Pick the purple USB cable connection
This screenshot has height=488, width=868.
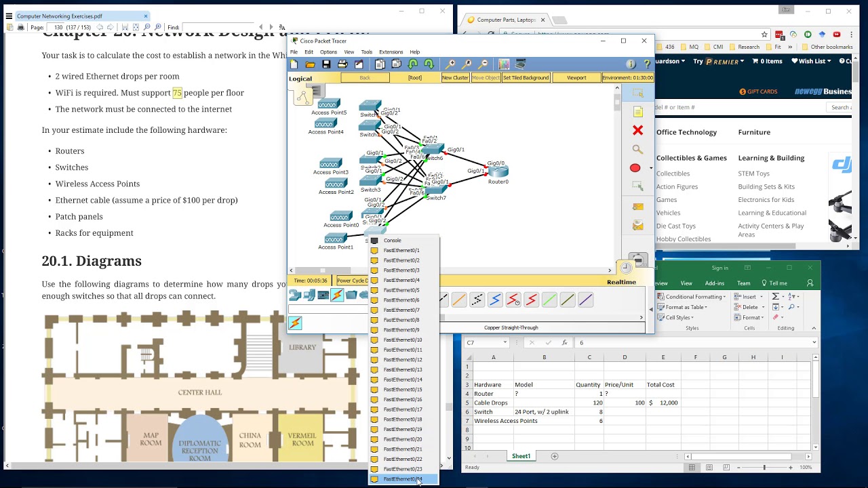pyautogui.click(x=586, y=299)
